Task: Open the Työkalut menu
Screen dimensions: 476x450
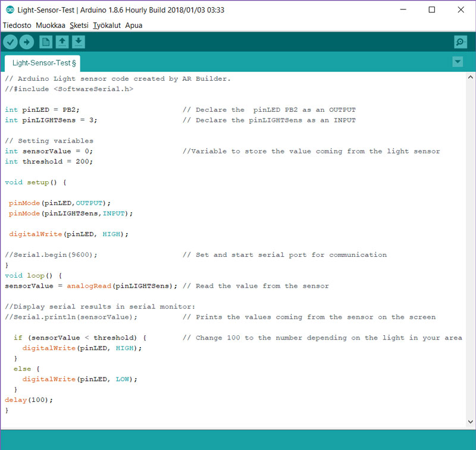Action: pyautogui.click(x=107, y=25)
